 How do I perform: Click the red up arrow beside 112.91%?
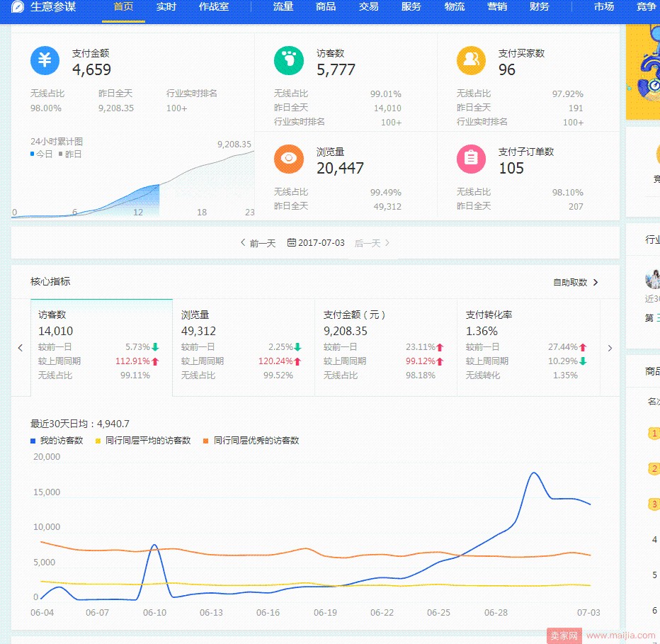[155, 361]
